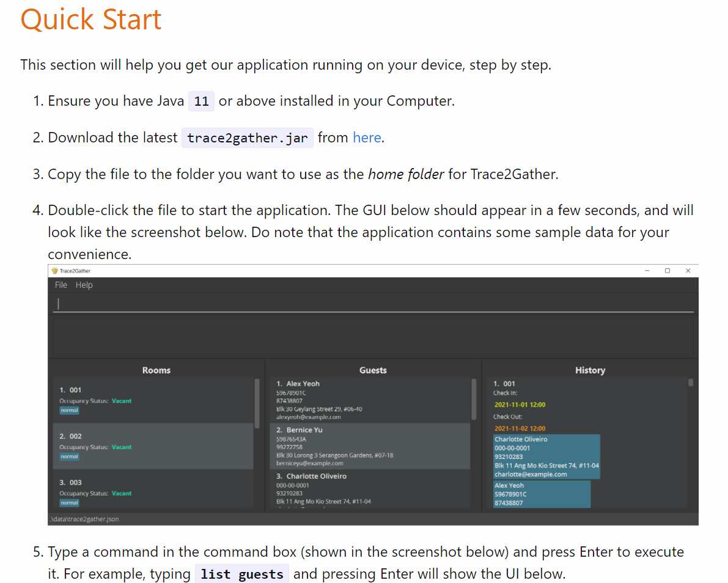Click the trace2gather.jar code text
Screen dimensions: 728x583
tap(248, 138)
